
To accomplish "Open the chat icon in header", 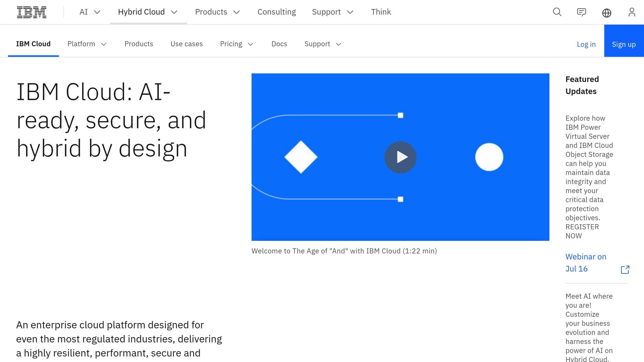I will 581,12.
